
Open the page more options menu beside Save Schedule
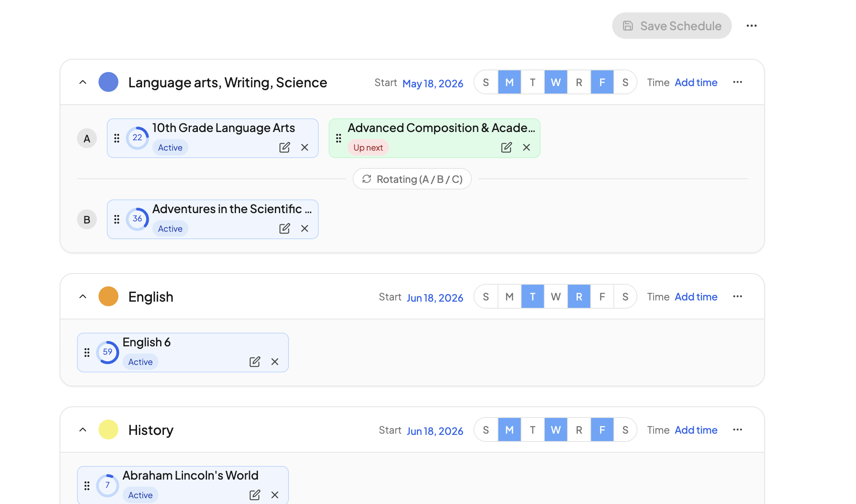coord(752,26)
